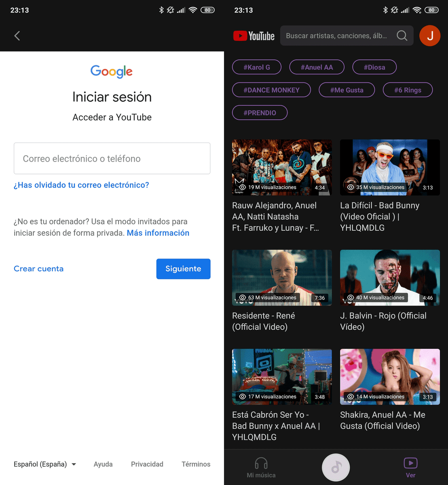Click the Google logo
Viewport: 448px width, 485px height.
tap(112, 72)
